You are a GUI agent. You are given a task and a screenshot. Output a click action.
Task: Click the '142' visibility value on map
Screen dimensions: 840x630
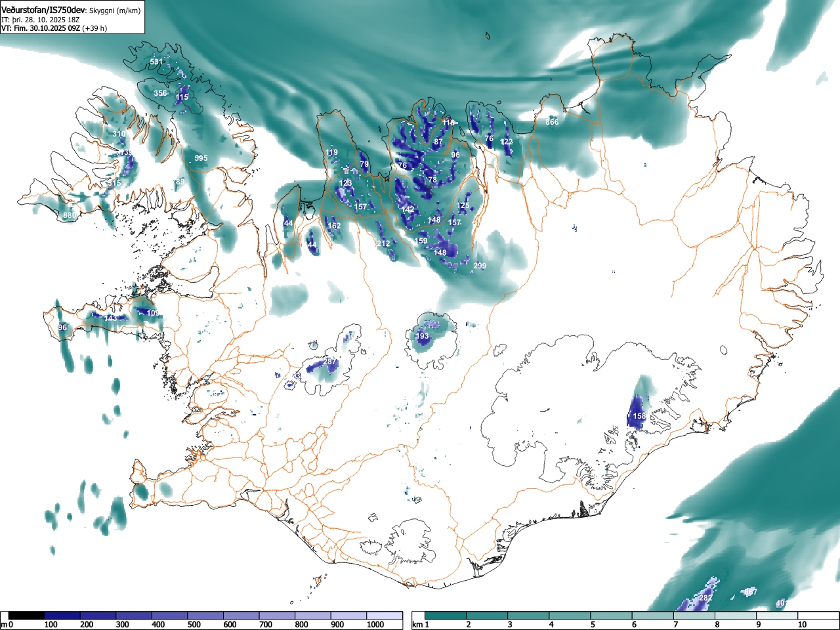point(408,209)
